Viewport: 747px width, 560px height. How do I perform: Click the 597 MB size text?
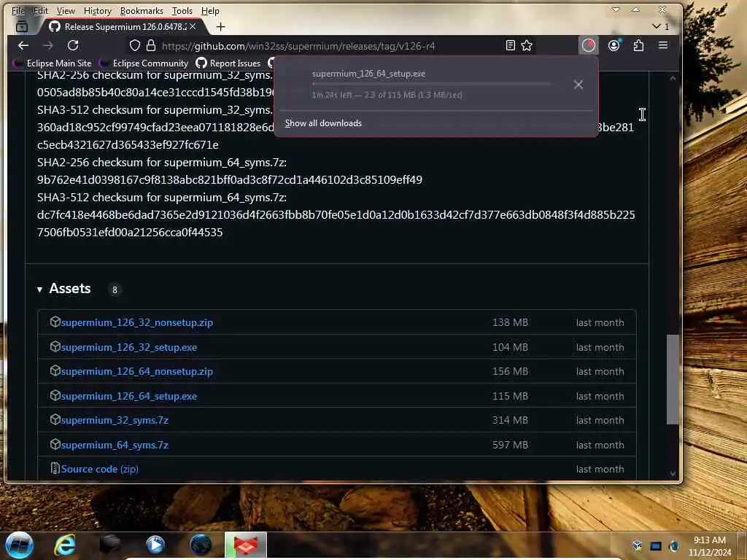pyautogui.click(x=510, y=445)
